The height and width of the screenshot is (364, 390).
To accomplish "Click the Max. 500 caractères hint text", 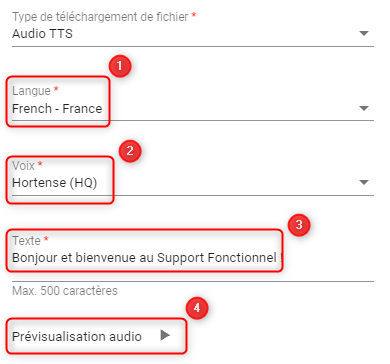I will click(65, 291).
